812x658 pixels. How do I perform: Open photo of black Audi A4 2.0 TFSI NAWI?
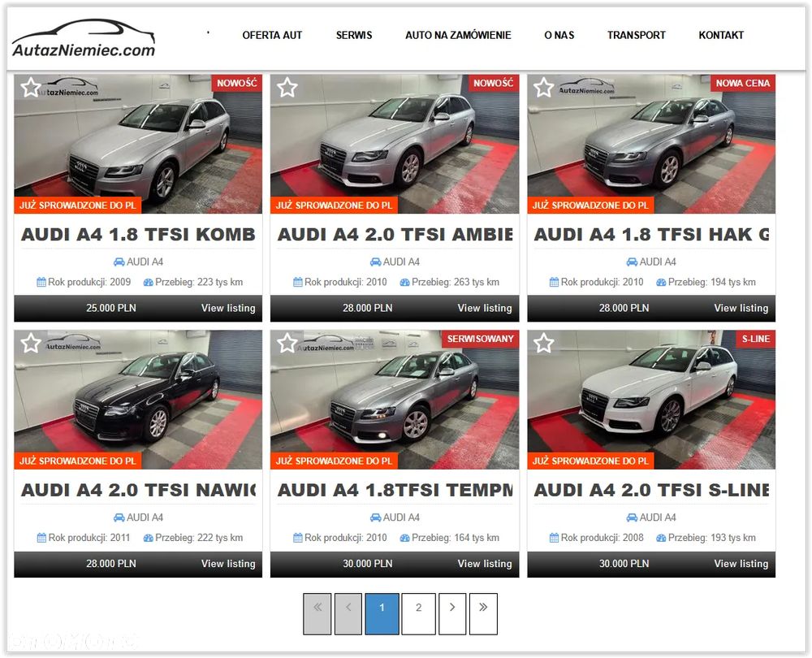click(x=138, y=400)
